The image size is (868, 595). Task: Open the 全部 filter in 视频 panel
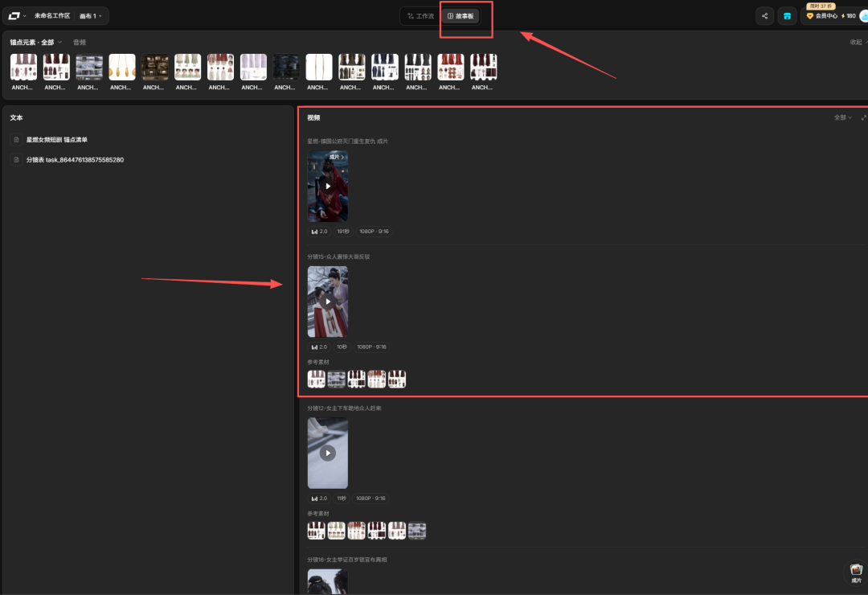[842, 117]
